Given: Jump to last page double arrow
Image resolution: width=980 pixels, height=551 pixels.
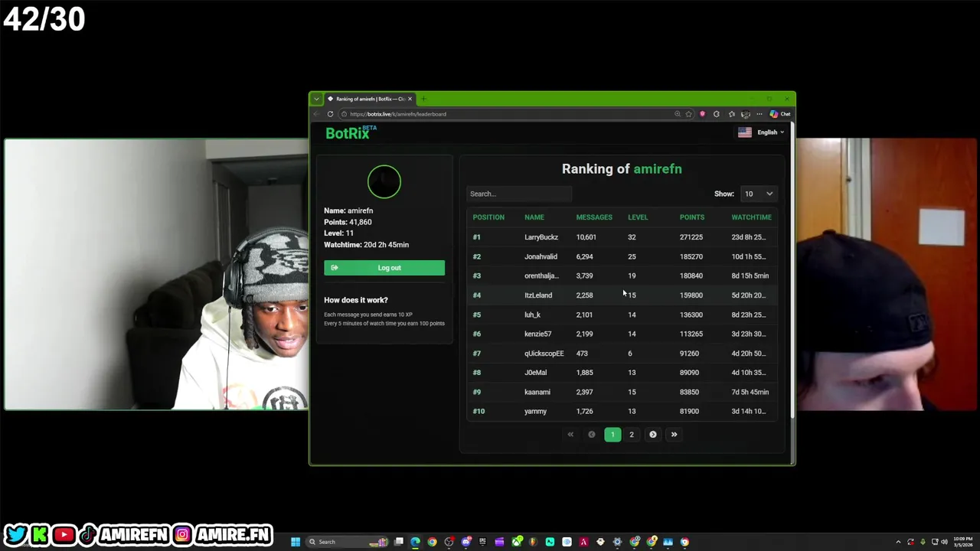Looking at the screenshot, I should pyautogui.click(x=674, y=435).
